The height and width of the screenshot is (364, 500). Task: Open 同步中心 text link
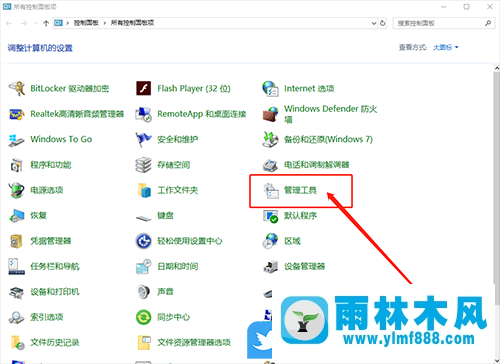174,317
